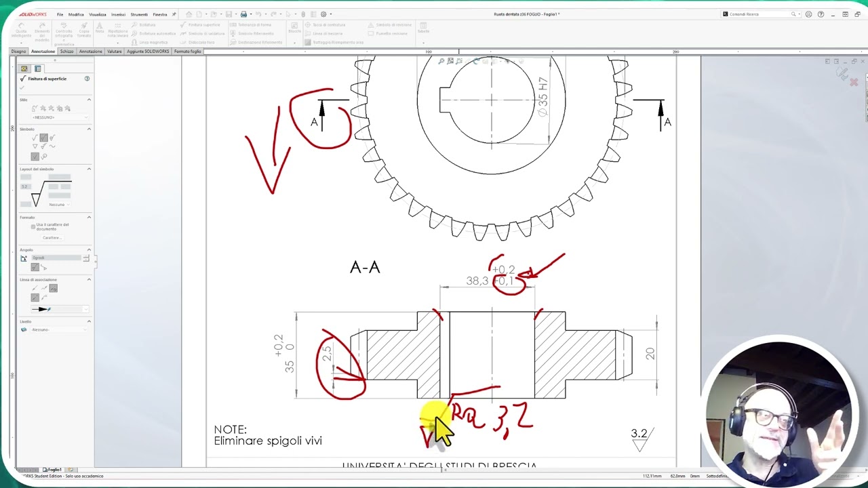
Task: Click the Home icon in quick toolbar
Action: [x=189, y=14]
